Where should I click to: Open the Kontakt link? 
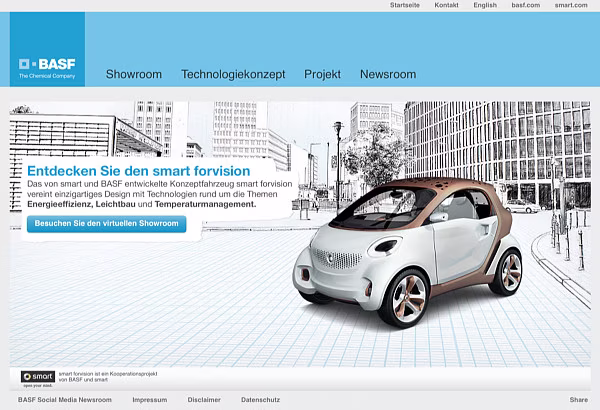[447, 5]
